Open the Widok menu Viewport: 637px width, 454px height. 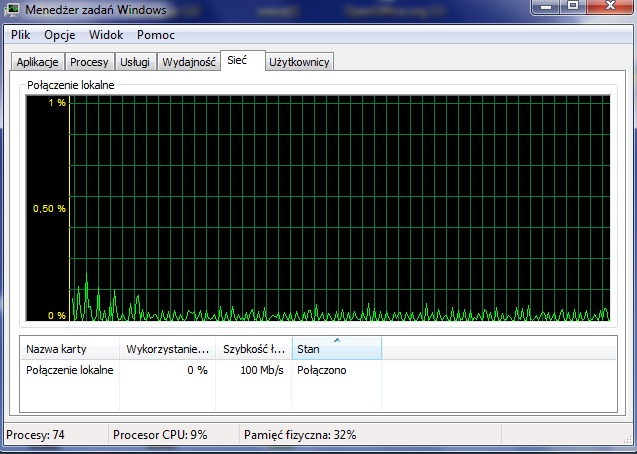tap(106, 35)
